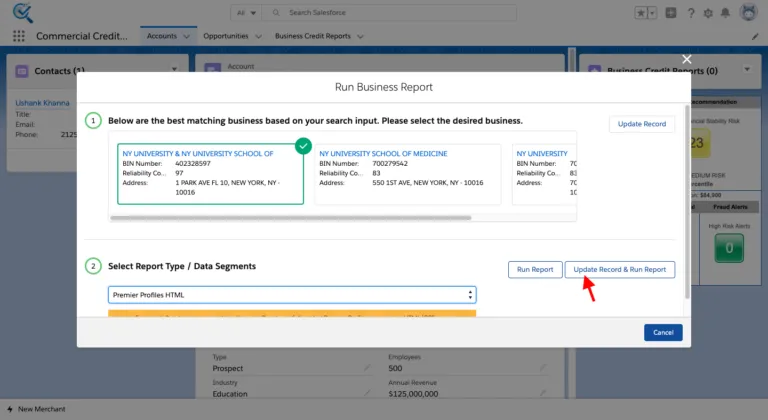This screenshot has width=768, height=420.
Task: Open the App Launcher grid icon
Action: pos(19,36)
